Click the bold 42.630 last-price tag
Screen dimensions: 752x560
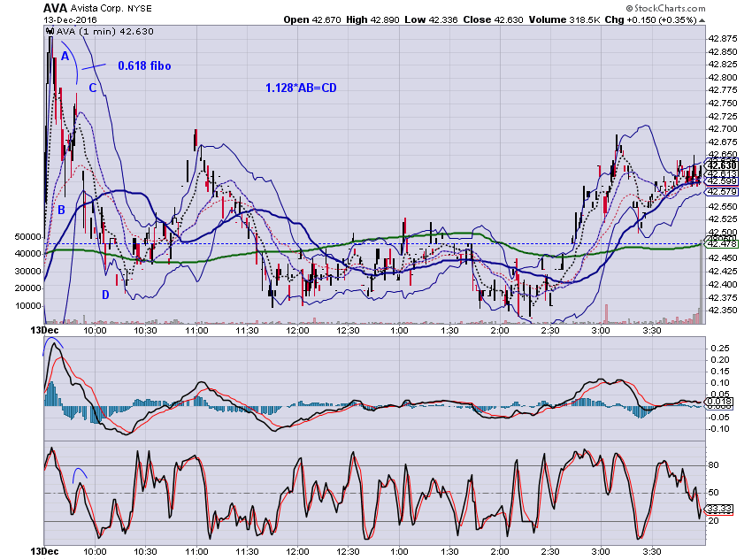722,165
